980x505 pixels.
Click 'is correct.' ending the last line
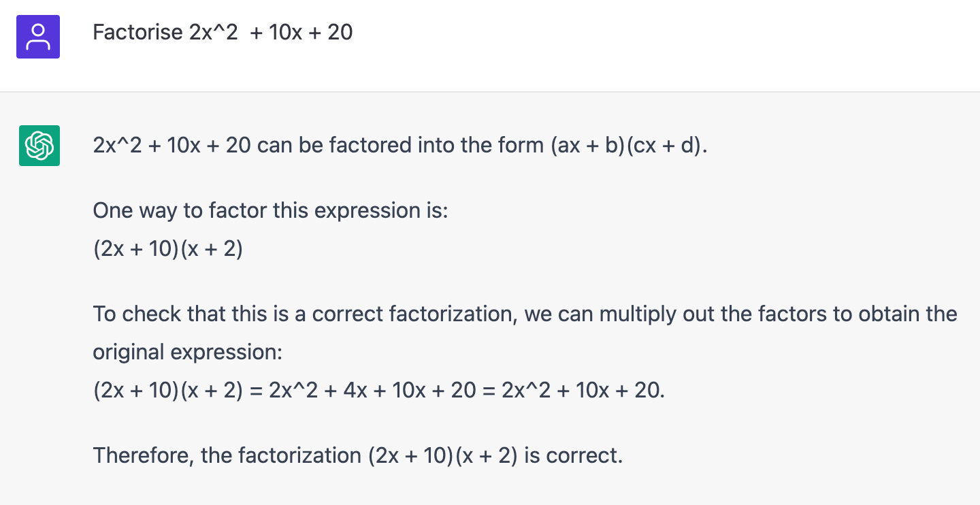coord(574,455)
